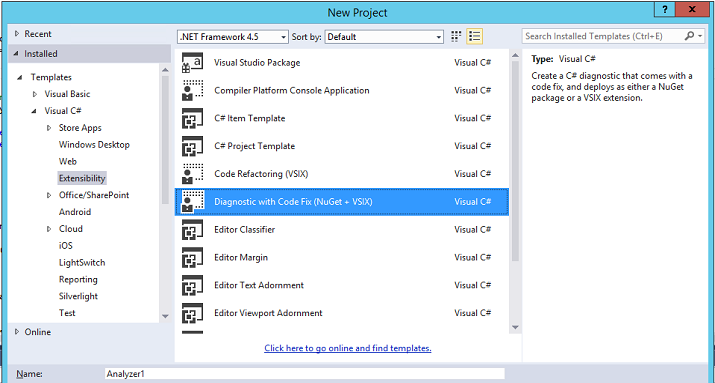715x383 pixels.
Task: Collapse the Installed section
Action: coord(16,54)
